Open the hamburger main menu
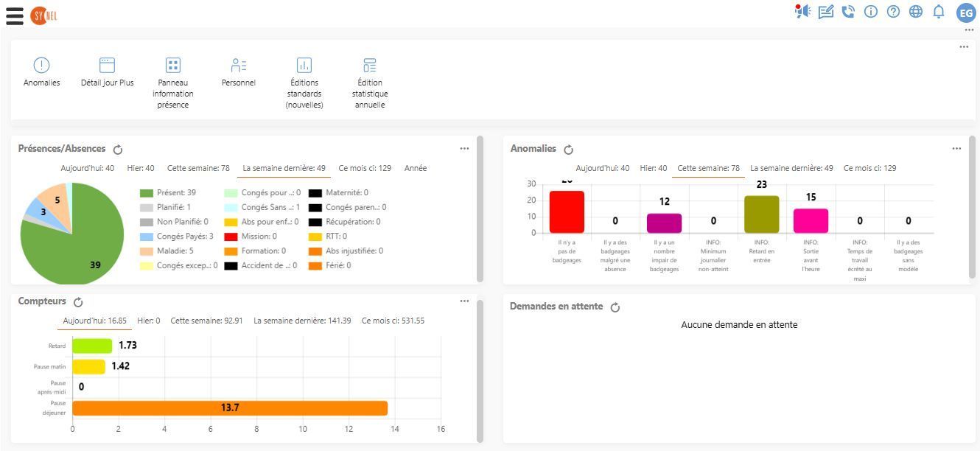980x451 pixels. coord(15,15)
